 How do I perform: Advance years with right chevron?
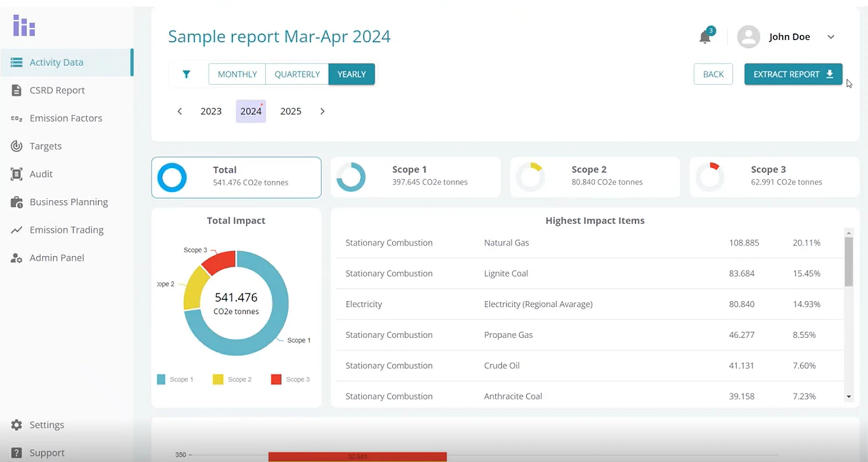pyautogui.click(x=322, y=111)
